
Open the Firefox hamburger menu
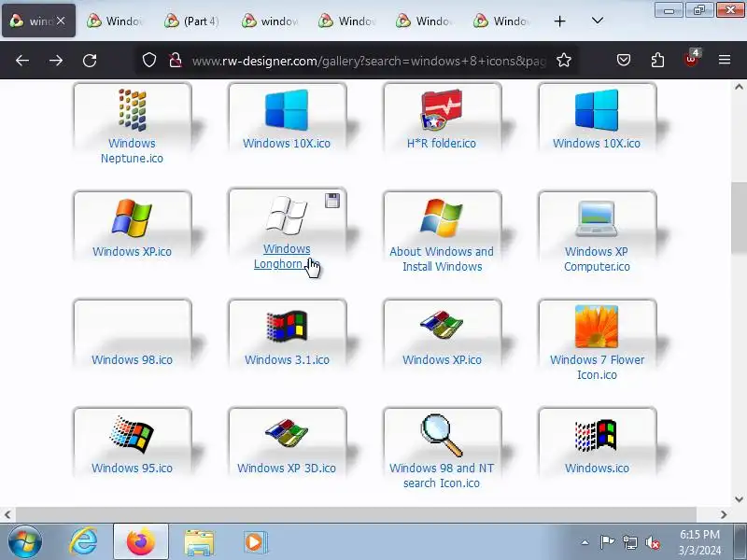tap(725, 60)
